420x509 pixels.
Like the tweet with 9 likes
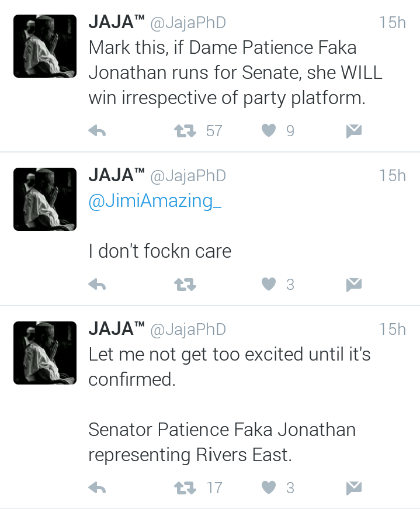269,131
